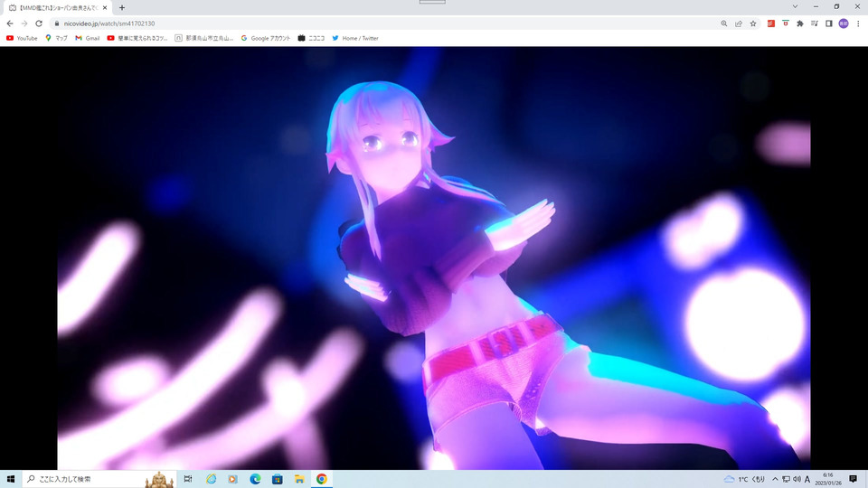Open the Gmail bookmark

coord(88,38)
